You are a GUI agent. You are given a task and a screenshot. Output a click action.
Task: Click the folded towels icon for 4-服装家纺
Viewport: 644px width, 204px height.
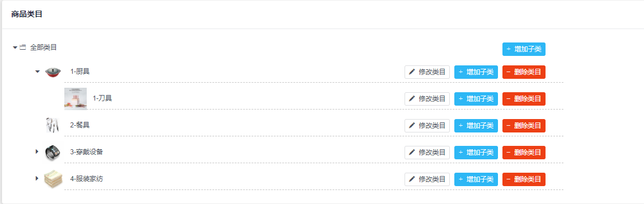tap(53, 179)
